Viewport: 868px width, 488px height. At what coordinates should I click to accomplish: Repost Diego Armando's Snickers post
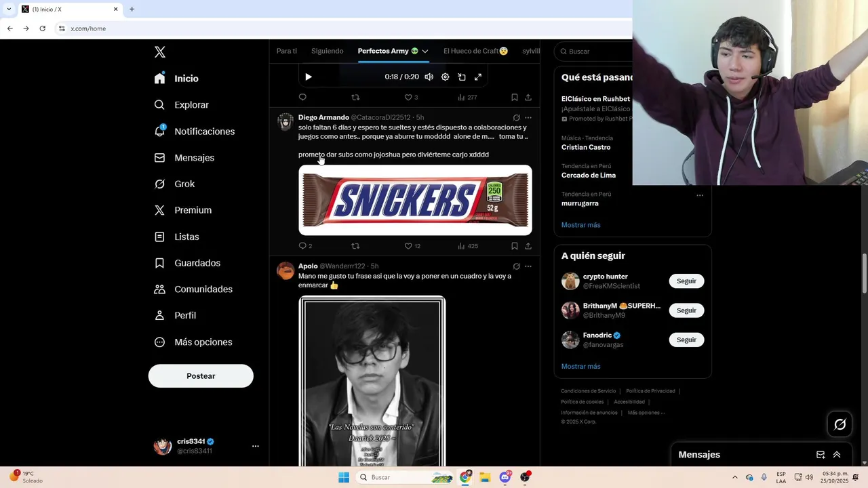pos(355,246)
